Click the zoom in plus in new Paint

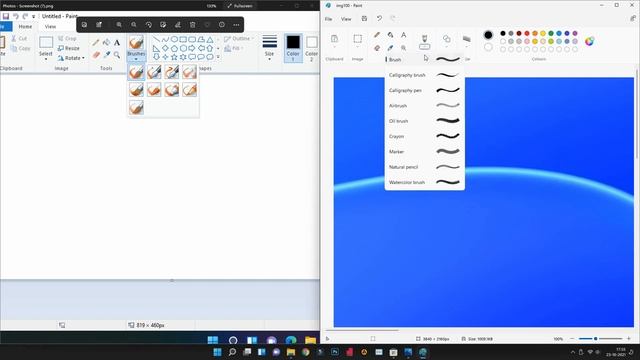coord(629,339)
